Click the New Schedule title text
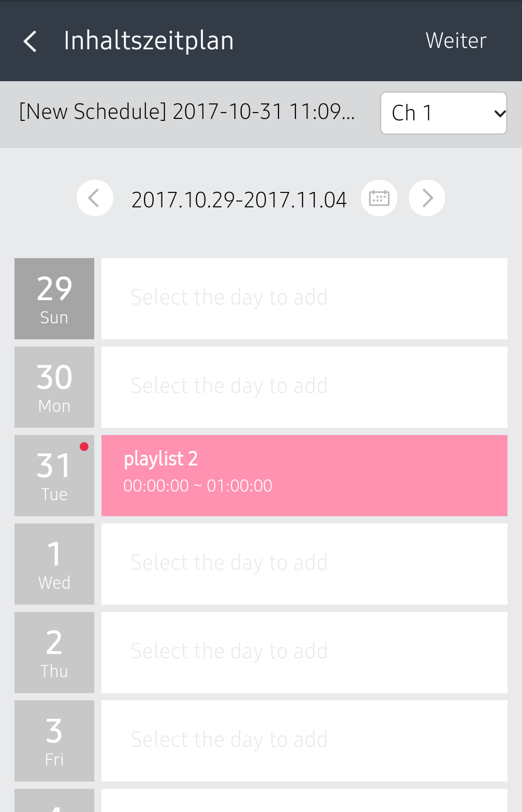Viewport: 522px width, 812px height. pyautogui.click(x=187, y=112)
